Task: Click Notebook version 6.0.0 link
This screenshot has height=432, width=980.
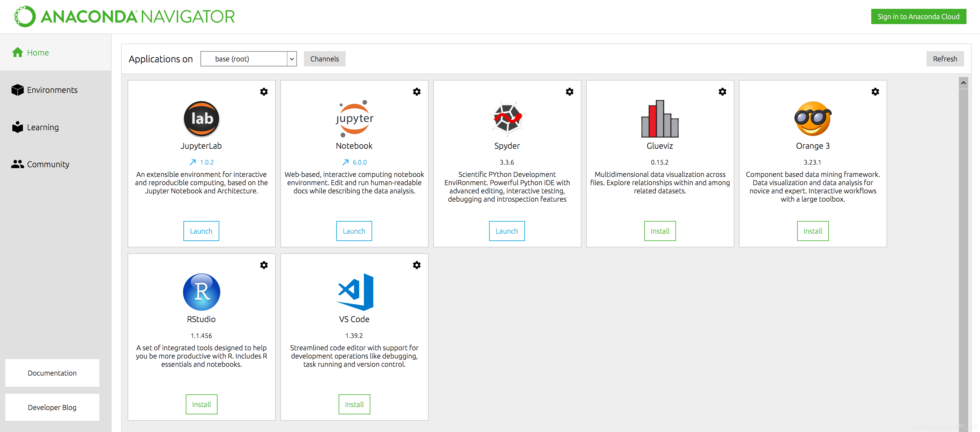Action: 359,163
